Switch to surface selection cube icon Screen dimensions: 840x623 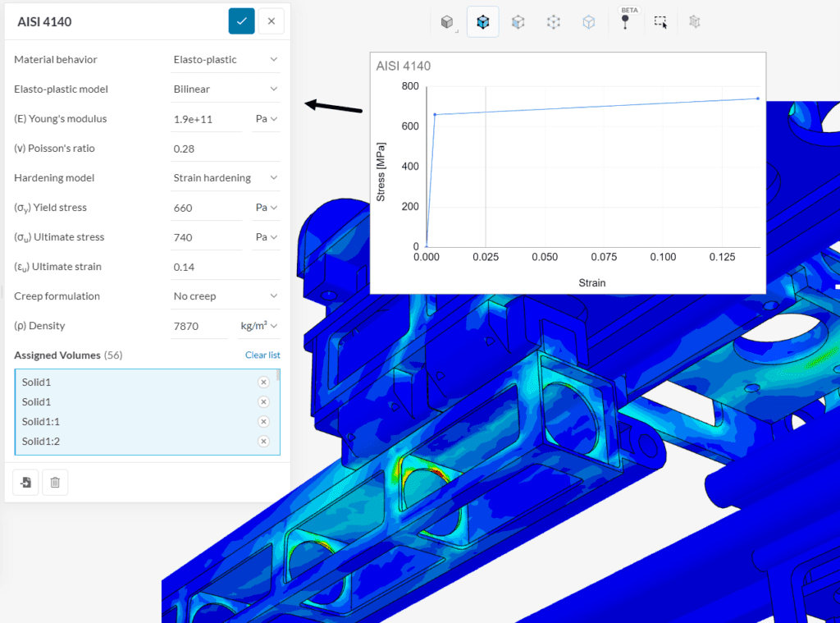(518, 21)
